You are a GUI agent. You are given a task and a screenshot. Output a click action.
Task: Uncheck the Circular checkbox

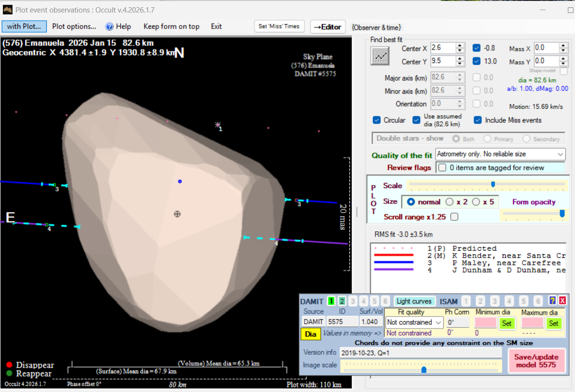pos(377,120)
